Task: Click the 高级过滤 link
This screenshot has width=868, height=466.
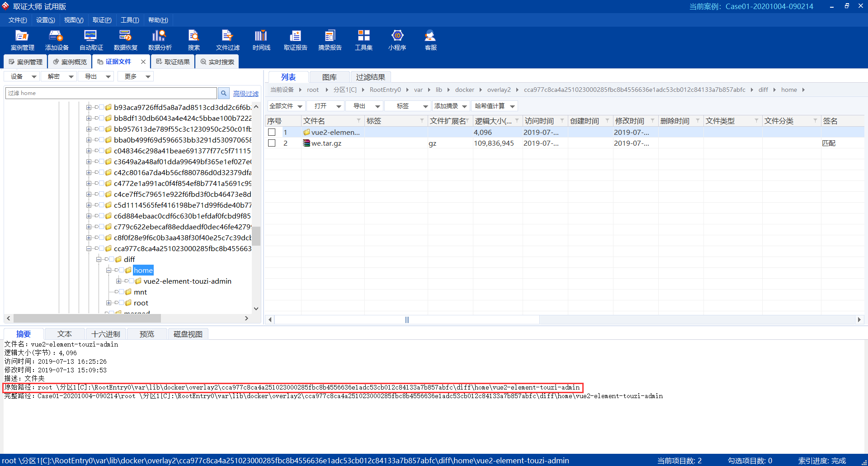Action: pos(246,93)
